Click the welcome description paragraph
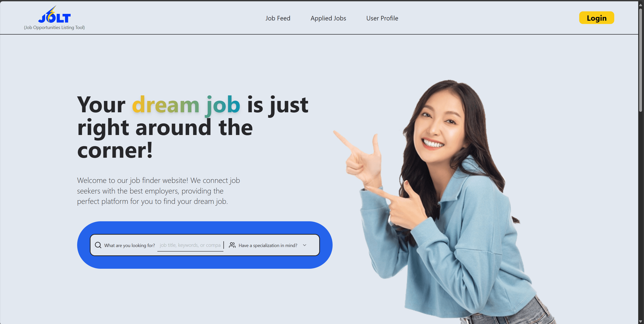 point(159,191)
